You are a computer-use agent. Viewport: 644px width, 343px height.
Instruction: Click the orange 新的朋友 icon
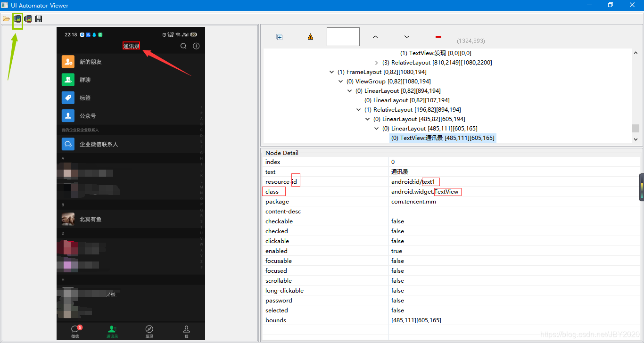click(x=68, y=62)
